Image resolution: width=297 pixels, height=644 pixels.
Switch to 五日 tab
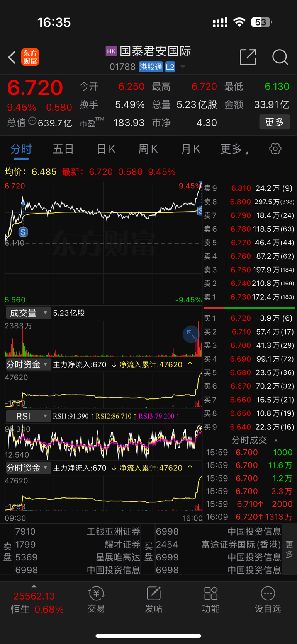tap(63, 149)
